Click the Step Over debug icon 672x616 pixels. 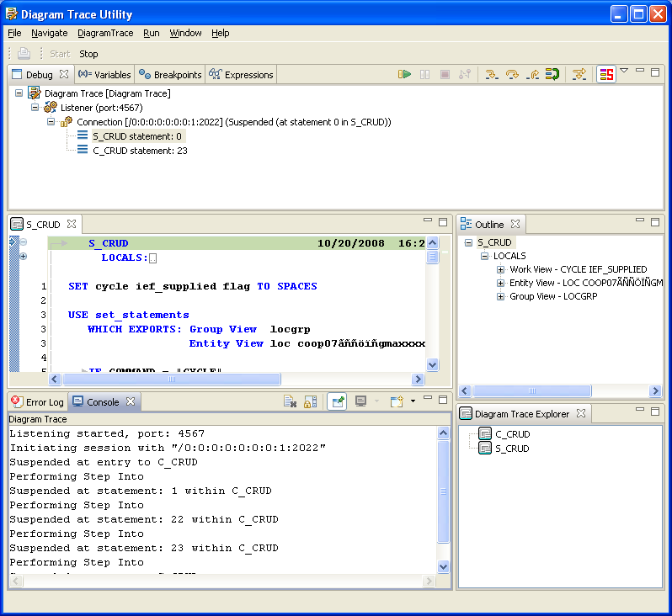(x=512, y=75)
